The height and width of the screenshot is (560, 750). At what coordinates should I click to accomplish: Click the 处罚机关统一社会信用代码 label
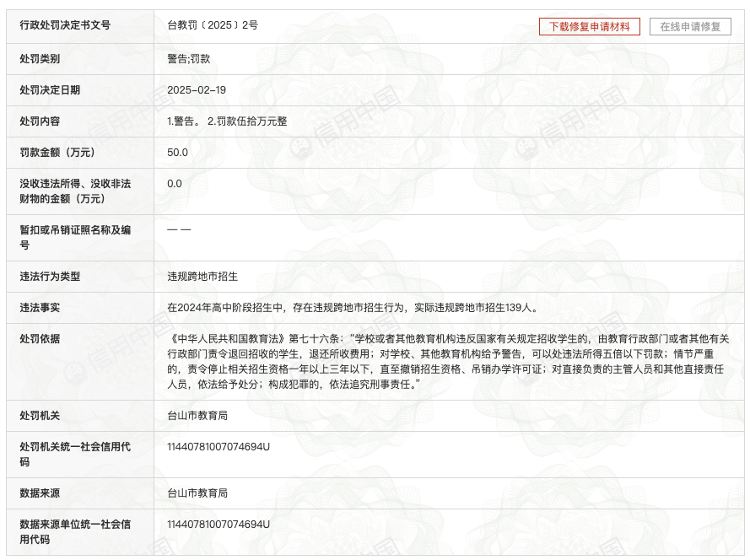(75, 455)
